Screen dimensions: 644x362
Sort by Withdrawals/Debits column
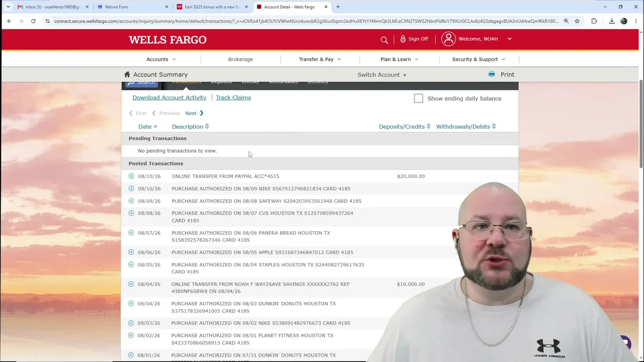click(x=466, y=127)
